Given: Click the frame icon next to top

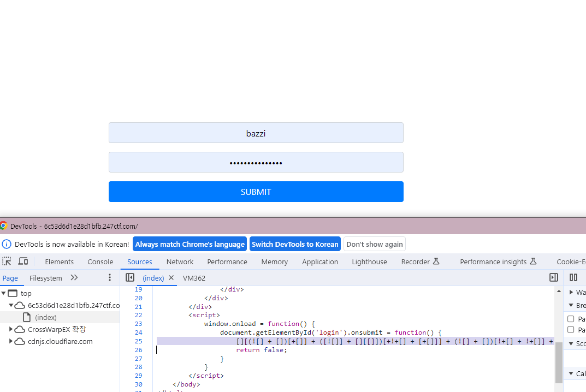Looking at the screenshot, I should pyautogui.click(x=13, y=293).
